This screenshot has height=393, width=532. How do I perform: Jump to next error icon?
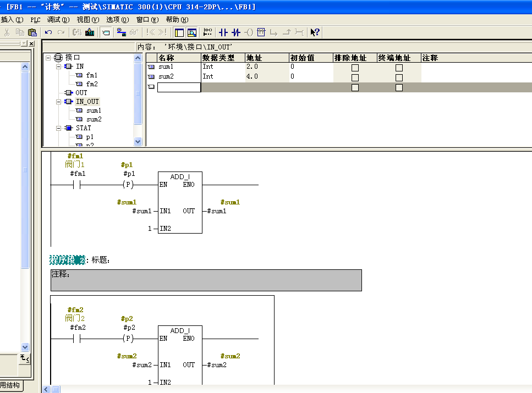pos(162,32)
